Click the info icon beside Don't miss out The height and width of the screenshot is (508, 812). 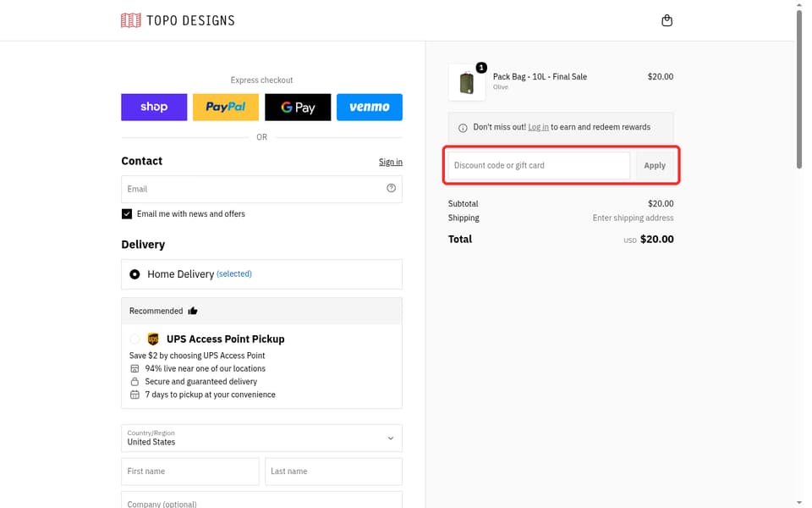(463, 128)
